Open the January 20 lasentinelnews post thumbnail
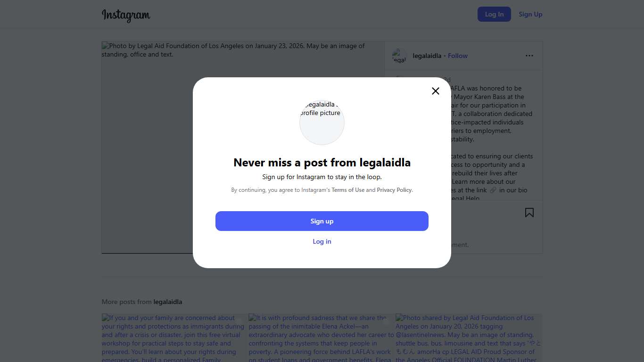Image resolution: width=644 pixels, height=362 pixels. click(x=469, y=337)
